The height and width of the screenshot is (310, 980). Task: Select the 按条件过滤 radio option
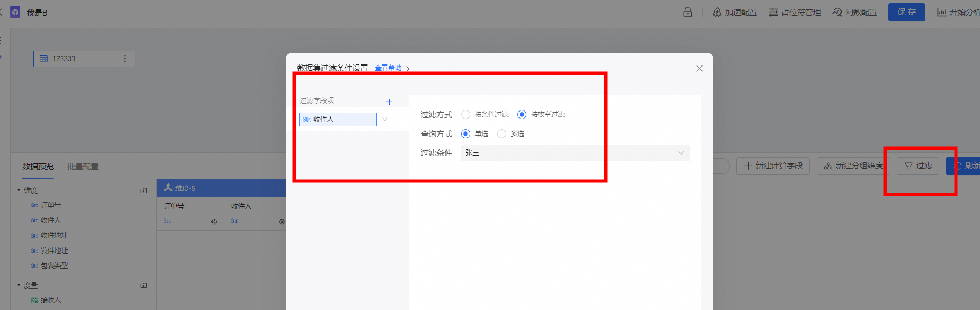(465, 114)
